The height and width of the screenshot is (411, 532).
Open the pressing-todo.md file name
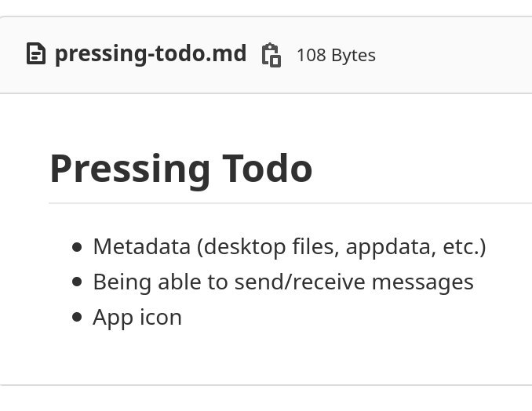click(151, 53)
